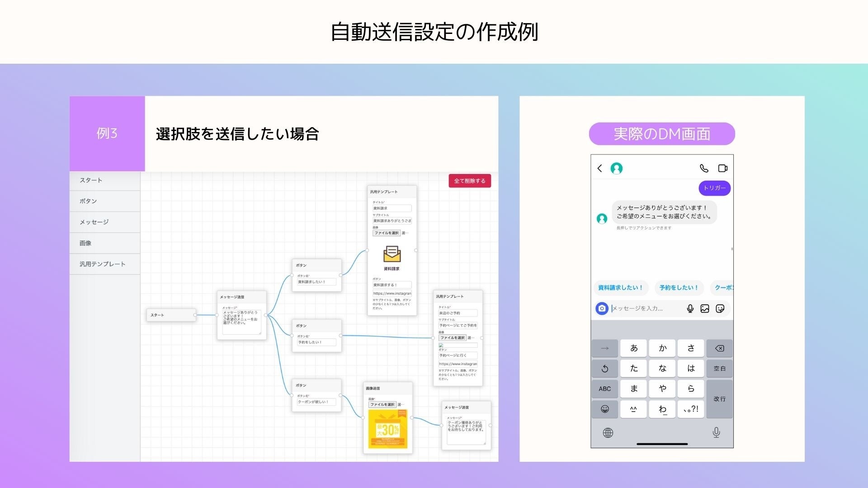
Task: Click the 全て削除する button
Action: tap(469, 181)
